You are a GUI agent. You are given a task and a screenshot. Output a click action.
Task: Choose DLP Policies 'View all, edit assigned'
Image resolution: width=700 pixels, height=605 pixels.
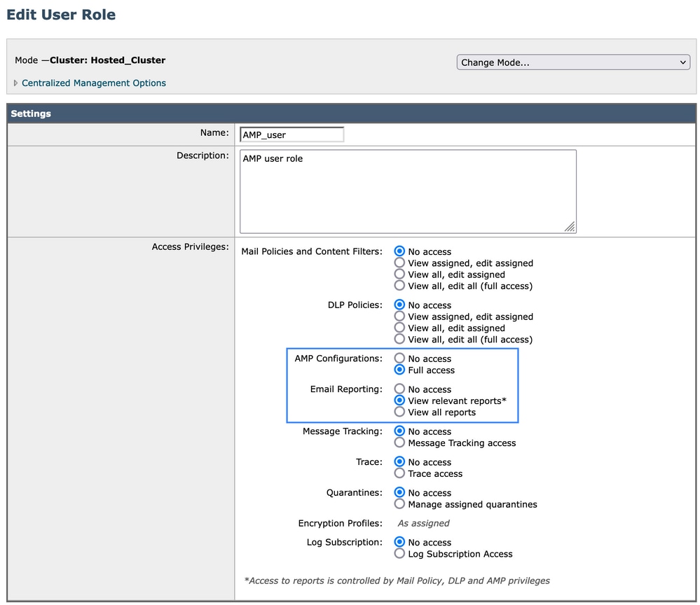pos(399,328)
